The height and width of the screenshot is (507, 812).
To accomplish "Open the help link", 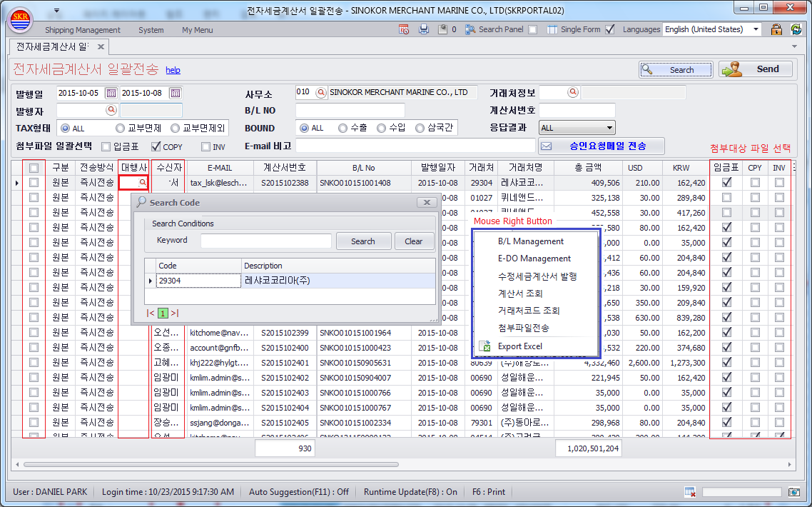I will pos(173,70).
